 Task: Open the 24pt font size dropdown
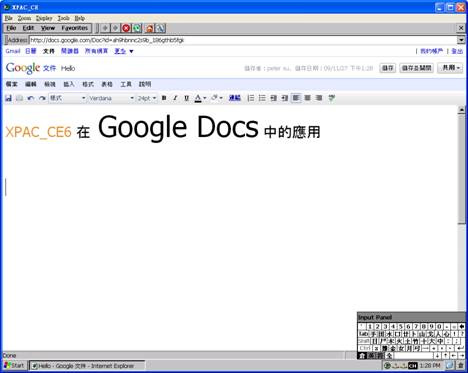[147, 98]
